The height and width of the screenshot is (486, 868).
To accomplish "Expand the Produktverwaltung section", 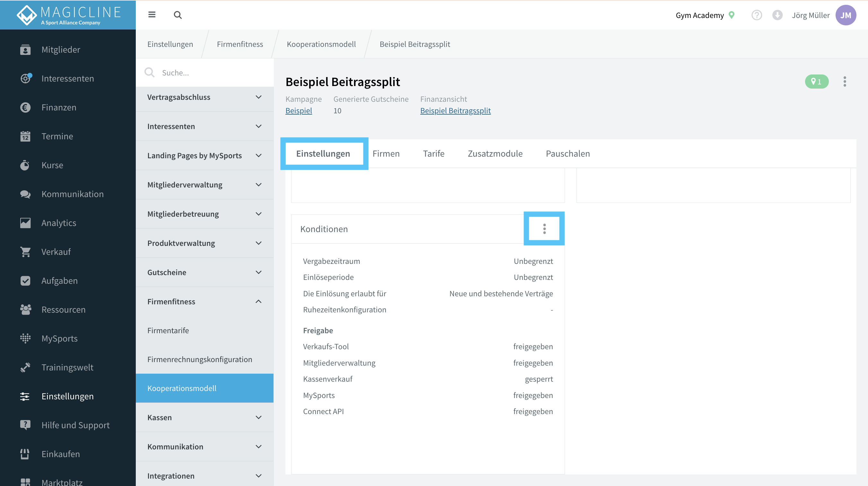I will click(205, 243).
